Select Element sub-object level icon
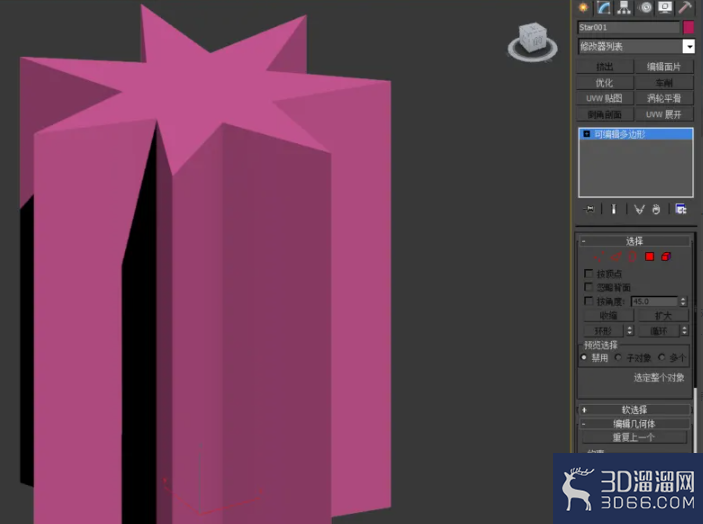The height and width of the screenshot is (524, 703). pyautogui.click(x=666, y=256)
